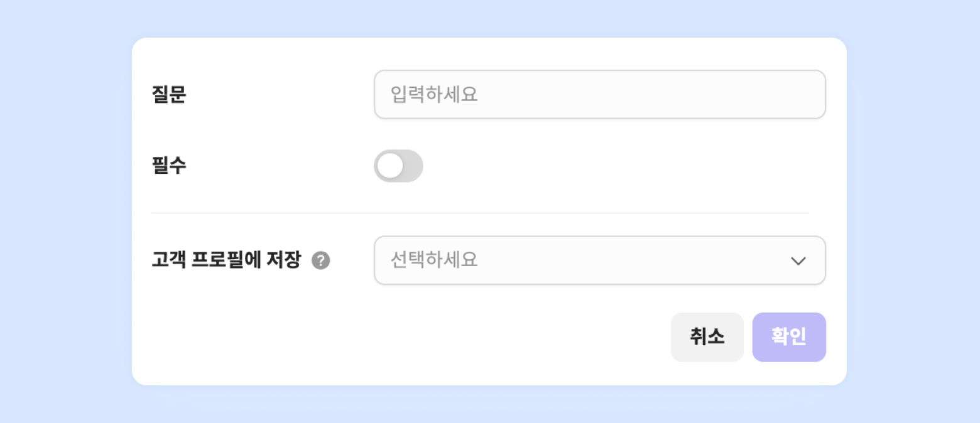Click the 선택하세요 placeholder text

[x=434, y=260]
